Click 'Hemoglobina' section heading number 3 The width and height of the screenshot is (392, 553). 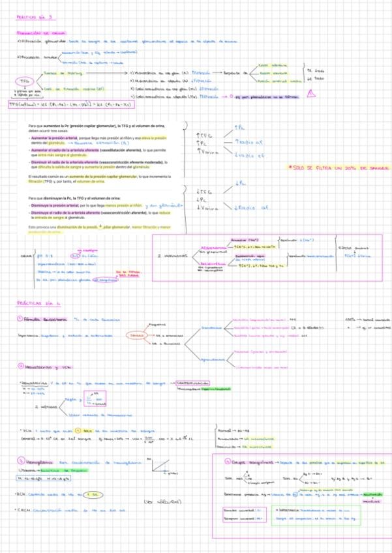(x=35, y=462)
